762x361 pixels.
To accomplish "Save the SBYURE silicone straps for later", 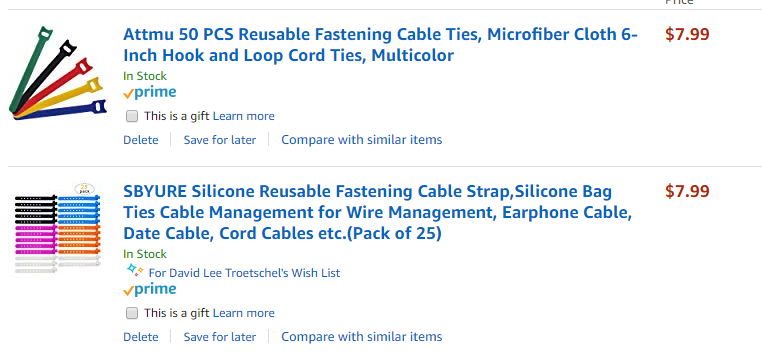I will click(x=220, y=337).
